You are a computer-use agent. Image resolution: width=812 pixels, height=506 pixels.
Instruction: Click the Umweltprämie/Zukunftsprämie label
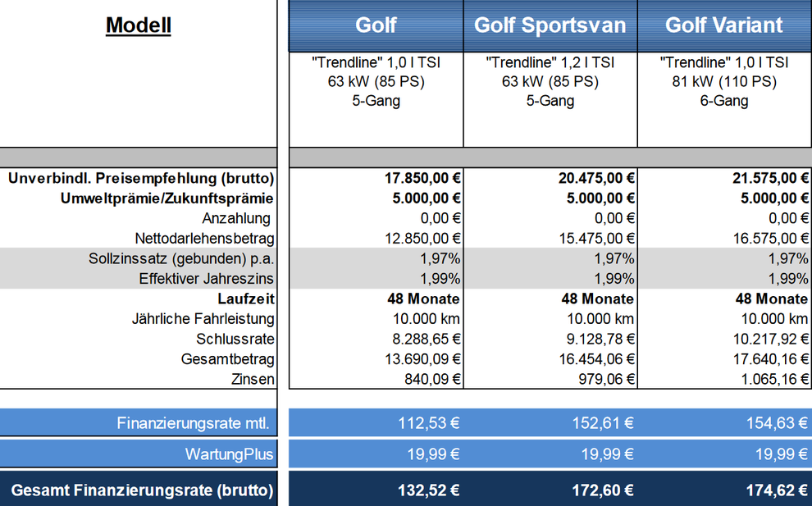coord(167,198)
